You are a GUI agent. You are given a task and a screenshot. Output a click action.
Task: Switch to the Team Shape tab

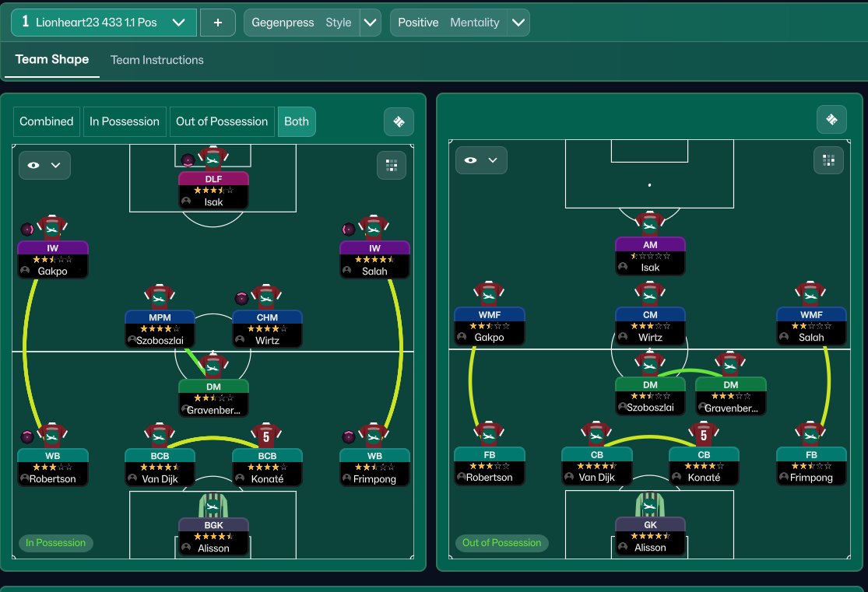52,59
